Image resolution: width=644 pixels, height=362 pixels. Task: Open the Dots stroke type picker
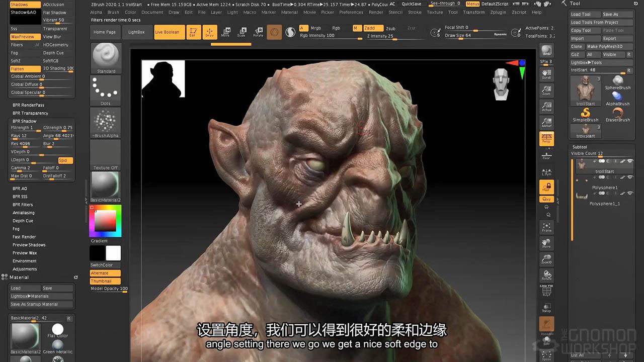click(106, 91)
